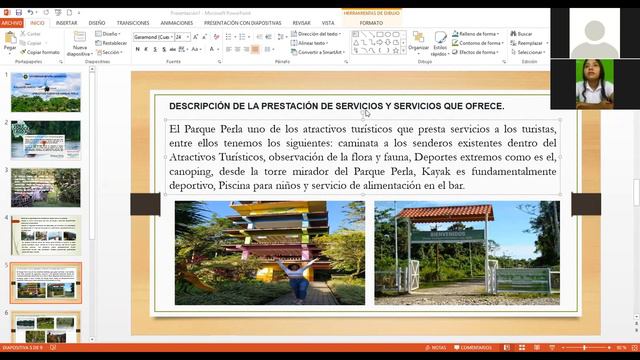Fit slide to current window
This screenshot has width=640, height=360.
[635, 348]
